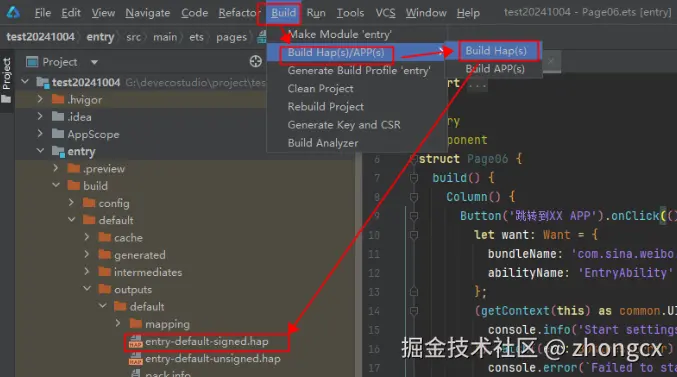Select the mapping folder icon
The width and height of the screenshot is (677, 377).
point(136,323)
